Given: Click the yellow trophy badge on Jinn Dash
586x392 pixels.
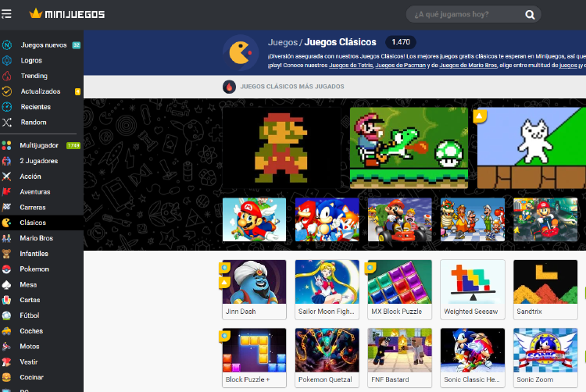Looking at the screenshot, I should pyautogui.click(x=224, y=283).
